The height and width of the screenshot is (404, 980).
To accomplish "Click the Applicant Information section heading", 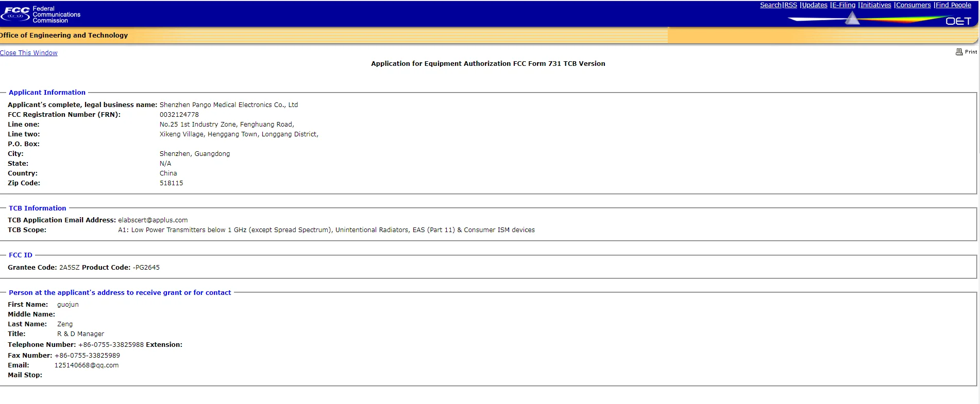I will [47, 93].
